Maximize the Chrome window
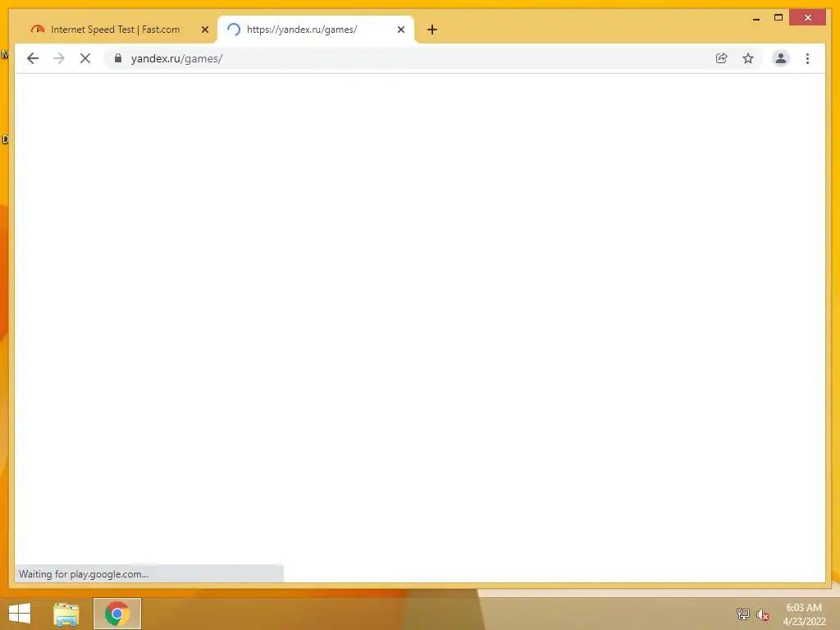 pyautogui.click(x=778, y=18)
